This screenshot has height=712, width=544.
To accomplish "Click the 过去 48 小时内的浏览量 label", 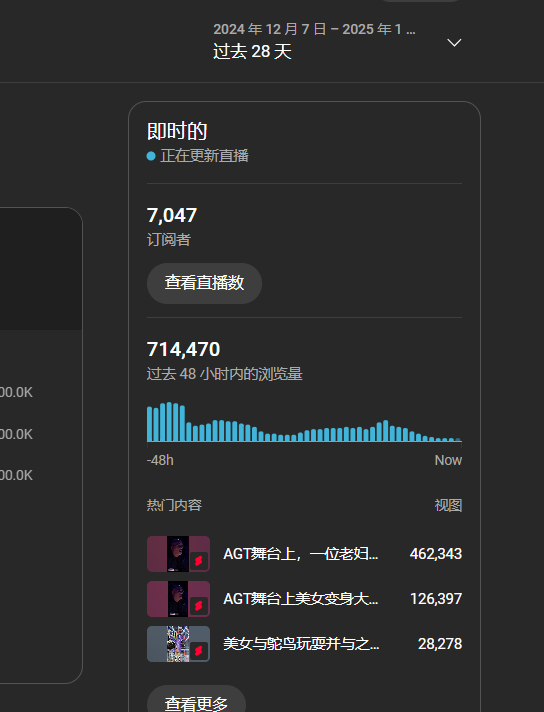I will click(x=224, y=374).
